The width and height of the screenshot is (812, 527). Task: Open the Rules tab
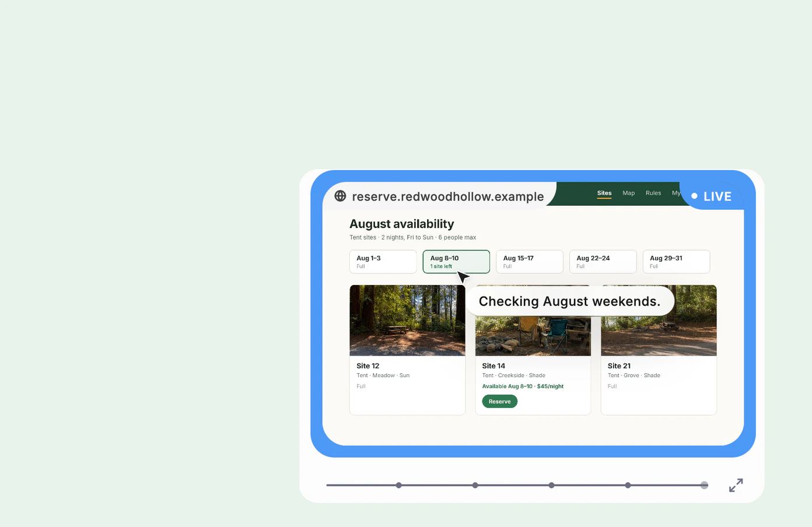click(x=653, y=193)
